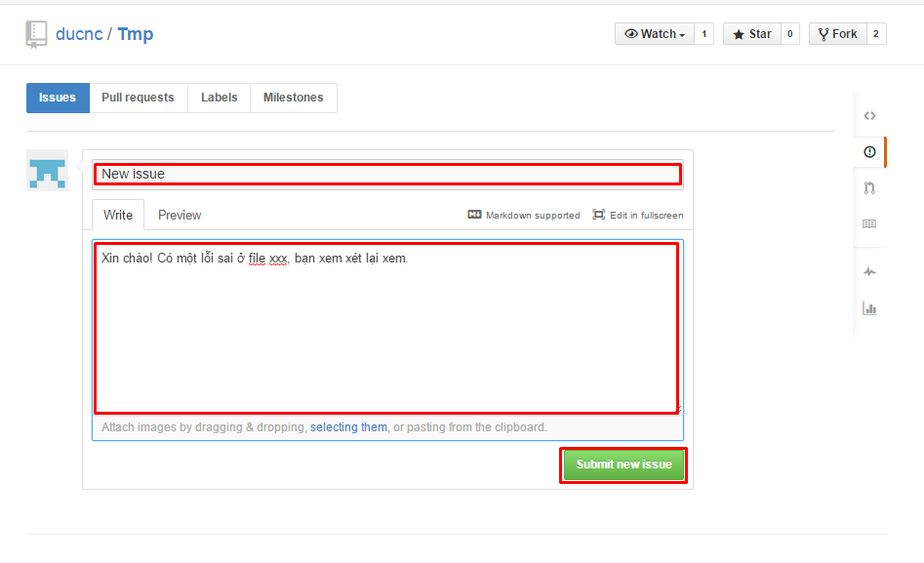The height and width of the screenshot is (563, 924).
Task: Switch to Milestones tab
Action: pos(294,98)
